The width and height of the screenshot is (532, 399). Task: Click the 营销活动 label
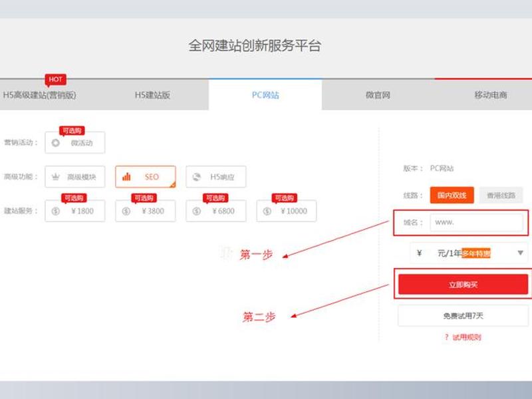click(x=21, y=142)
